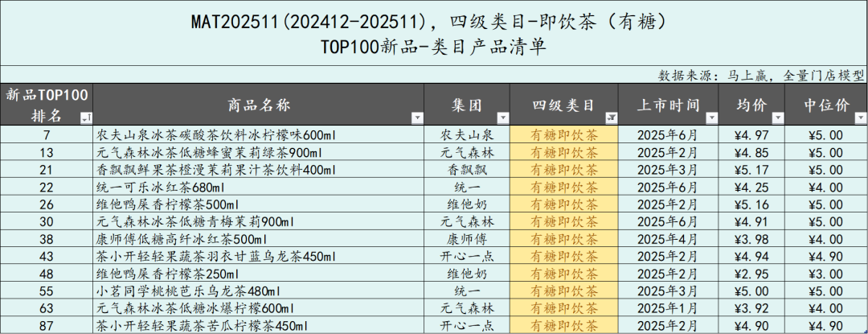Select the 2025年4月 launch date cell
This screenshot has height=334, width=868.
(x=667, y=239)
